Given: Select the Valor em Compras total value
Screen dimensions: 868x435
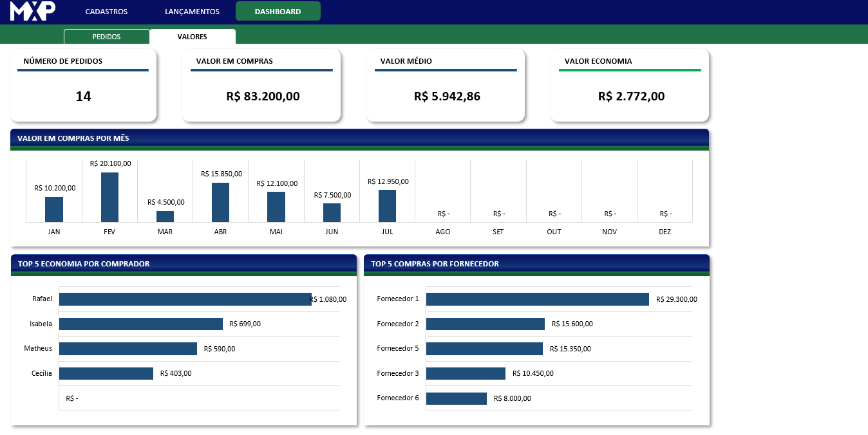Looking at the screenshot, I should [x=263, y=97].
